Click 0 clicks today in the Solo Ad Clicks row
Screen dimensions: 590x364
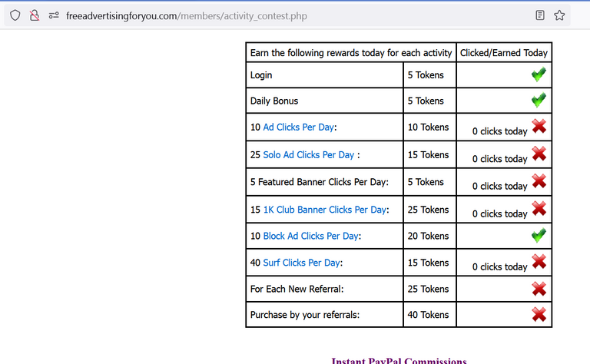[x=499, y=159]
